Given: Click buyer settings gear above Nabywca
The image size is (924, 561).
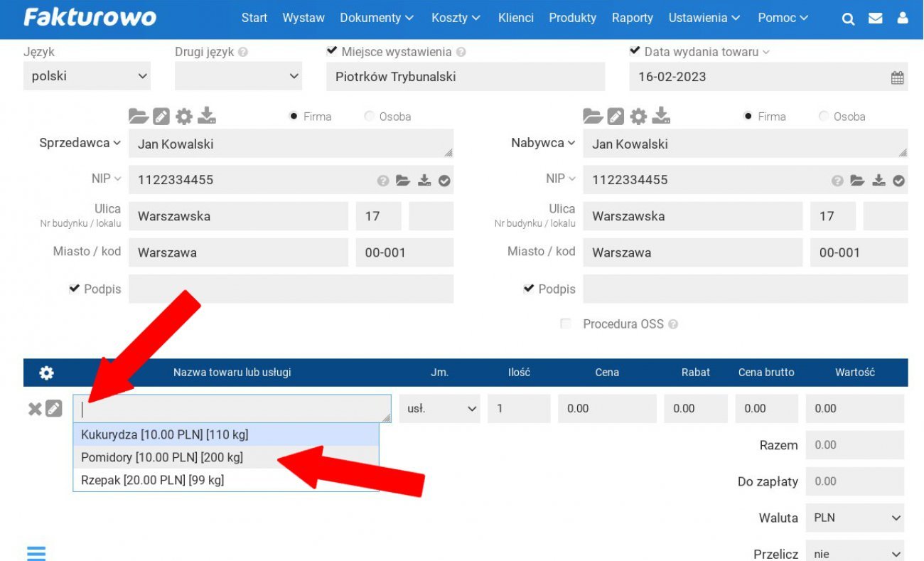Looking at the screenshot, I should [x=638, y=116].
